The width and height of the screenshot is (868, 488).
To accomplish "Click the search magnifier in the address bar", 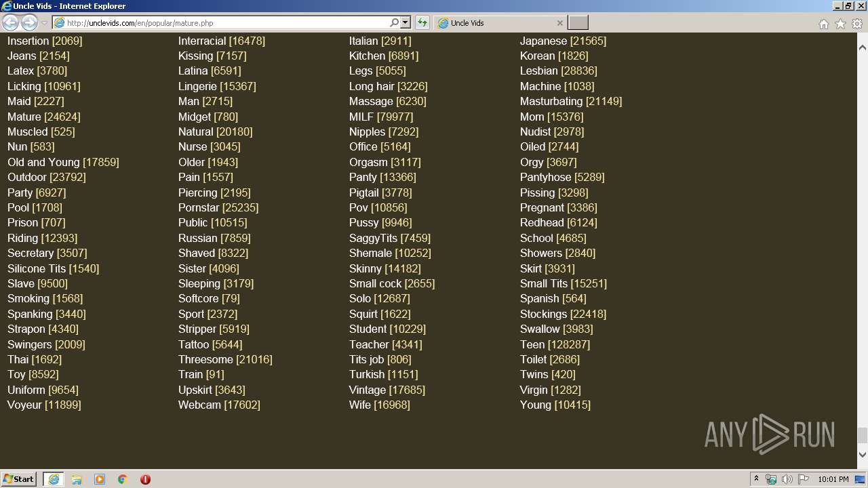I will tap(394, 23).
